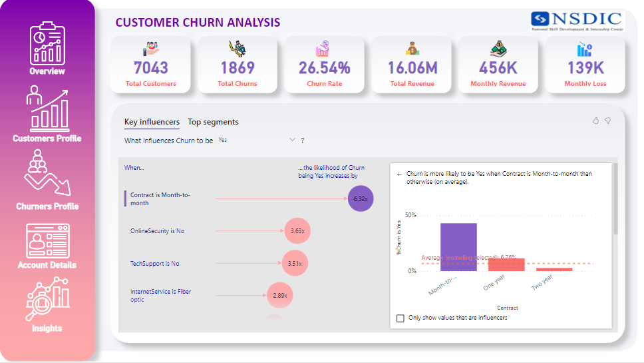
Task: Enable 'Only show values that are influencers'
Action: (x=400, y=318)
